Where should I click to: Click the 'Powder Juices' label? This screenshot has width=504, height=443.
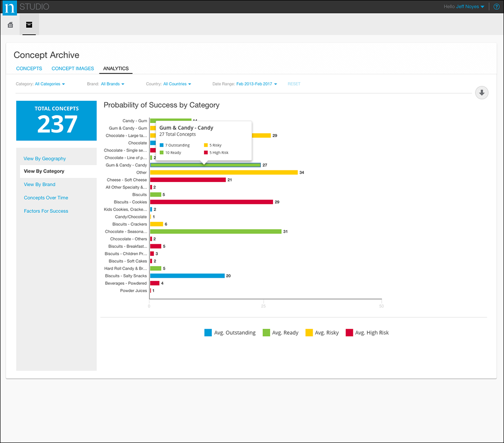coord(133,291)
